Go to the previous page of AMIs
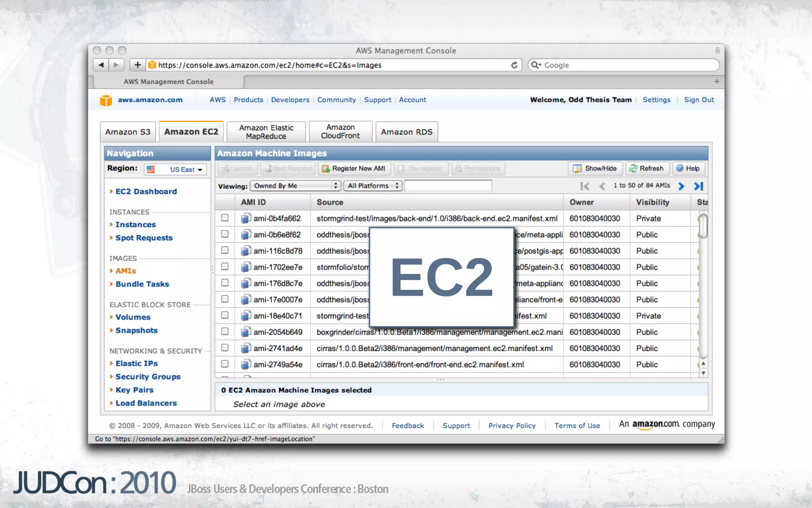Screen dimensions: 812x508 [x=602, y=186]
